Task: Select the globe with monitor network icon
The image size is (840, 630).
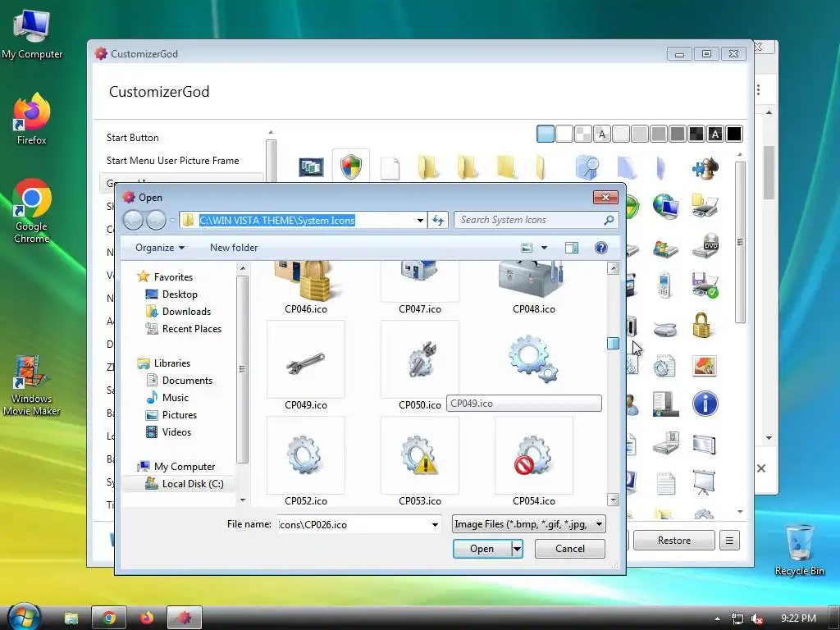Action: click(x=665, y=206)
